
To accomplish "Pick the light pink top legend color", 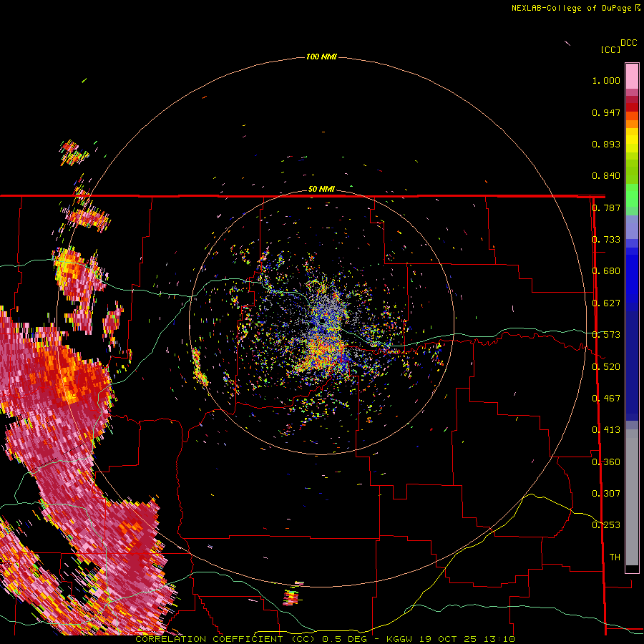I will click(632, 76).
